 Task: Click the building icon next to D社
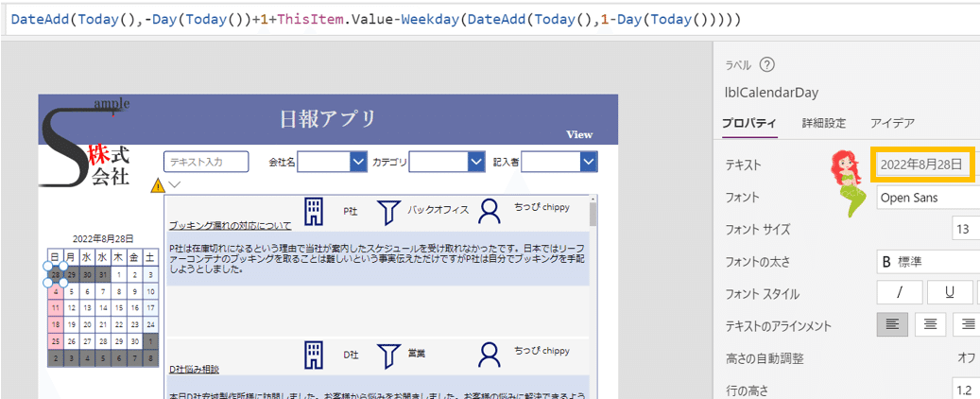313,355
